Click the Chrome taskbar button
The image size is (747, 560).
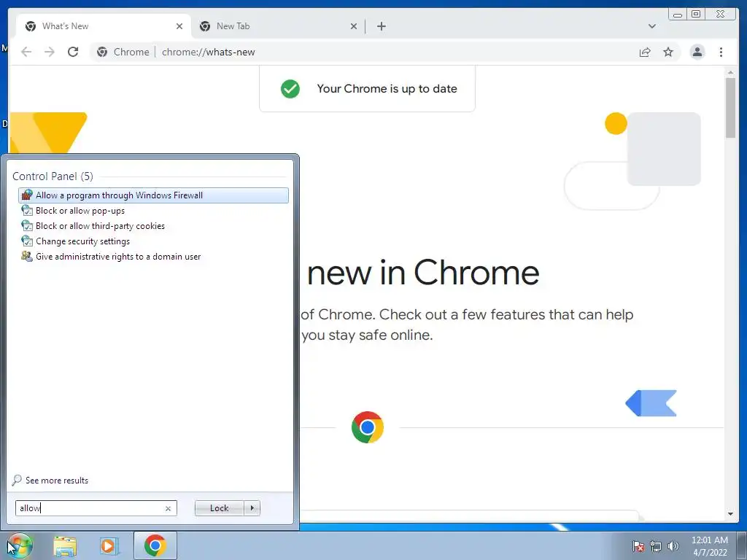coord(155,545)
